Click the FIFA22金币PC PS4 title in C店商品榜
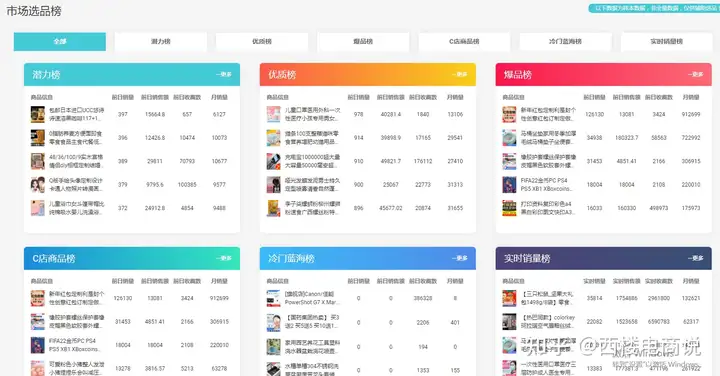Viewport: 720px width, 376px height. pyautogui.click(x=74, y=345)
